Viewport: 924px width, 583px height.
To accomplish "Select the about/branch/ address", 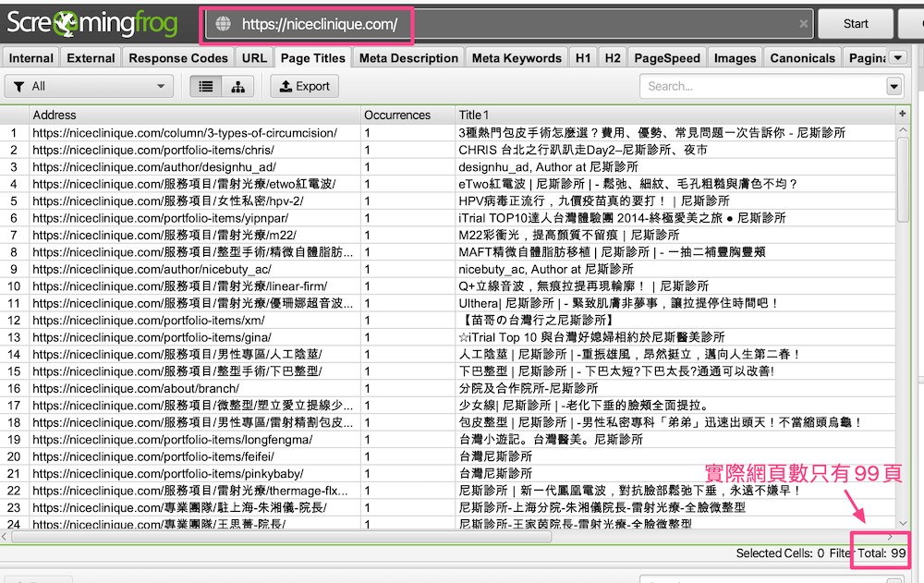I will point(136,389).
